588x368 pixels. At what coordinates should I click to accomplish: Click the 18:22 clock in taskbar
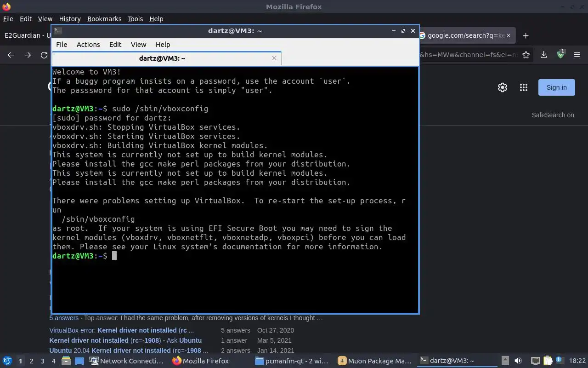[577, 361]
